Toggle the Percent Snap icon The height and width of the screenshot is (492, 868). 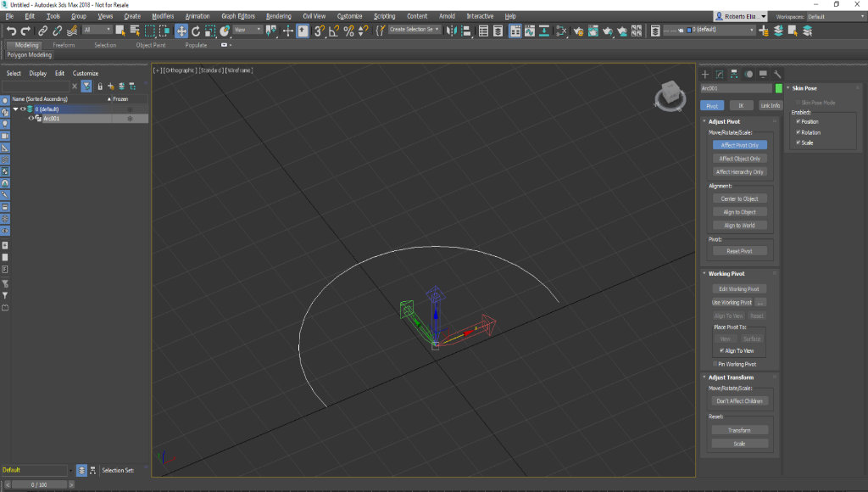point(348,31)
